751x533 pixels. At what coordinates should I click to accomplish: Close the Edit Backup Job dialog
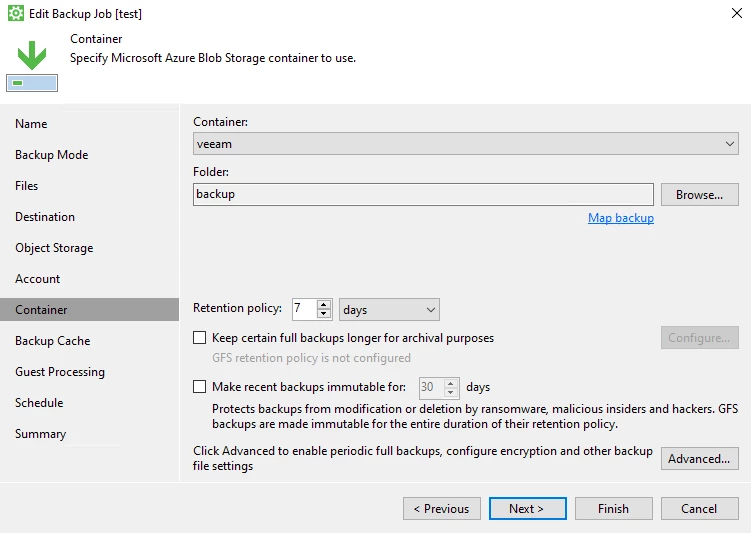pos(737,13)
